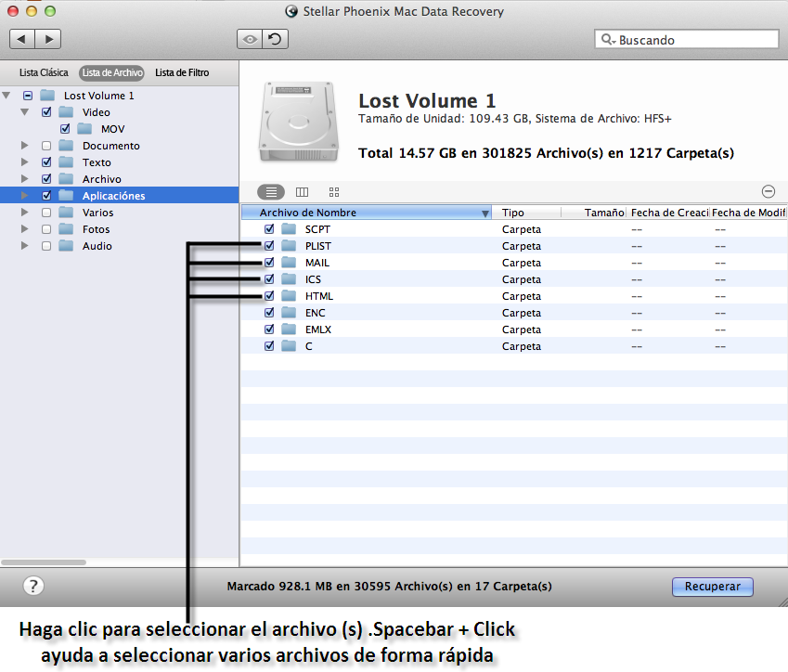Click the Recuperar button
The image size is (788, 672).
pos(713,587)
